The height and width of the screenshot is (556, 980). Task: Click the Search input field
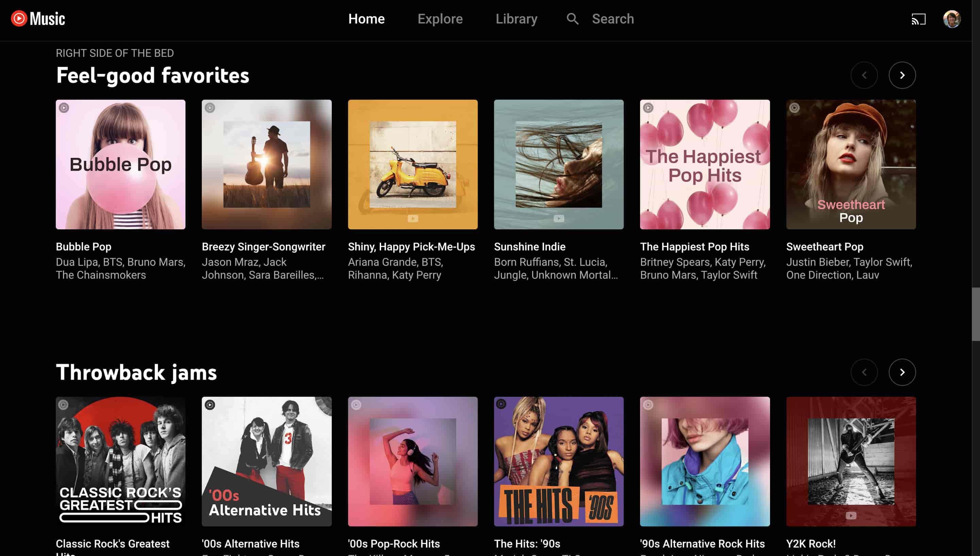click(x=613, y=19)
